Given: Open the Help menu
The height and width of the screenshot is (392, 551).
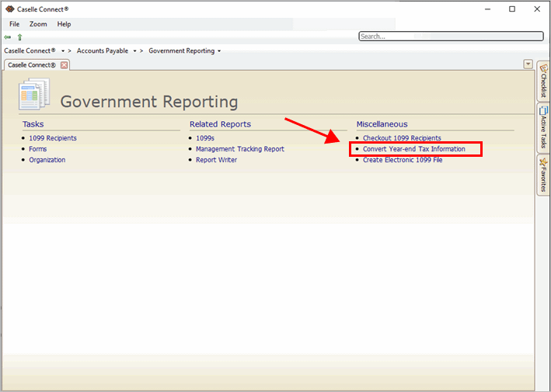Looking at the screenshot, I should point(64,24).
